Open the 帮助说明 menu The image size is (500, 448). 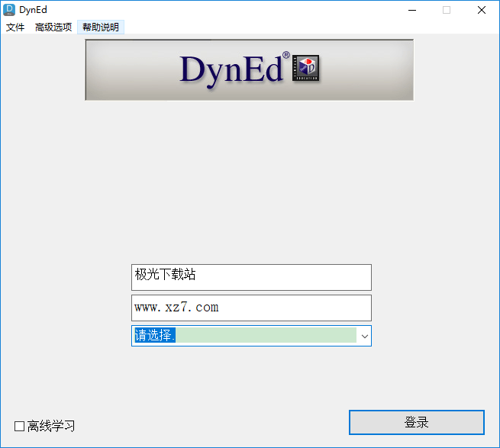[101, 27]
